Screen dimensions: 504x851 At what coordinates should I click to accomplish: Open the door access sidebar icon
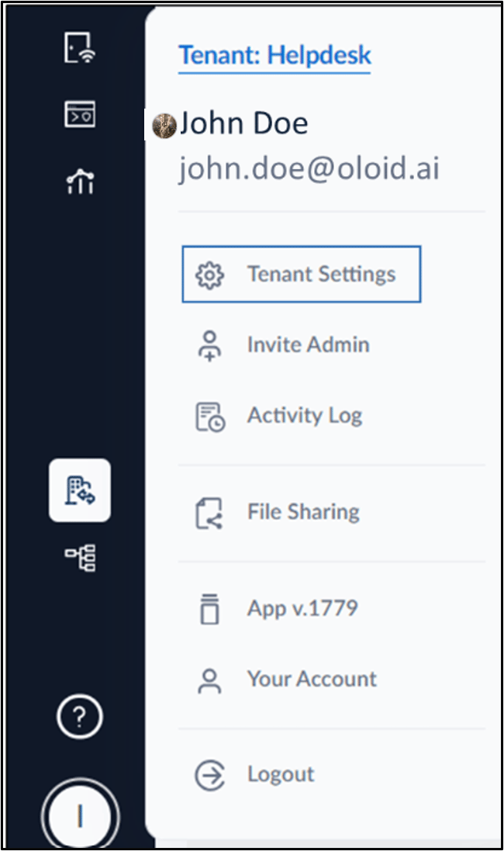point(80,47)
